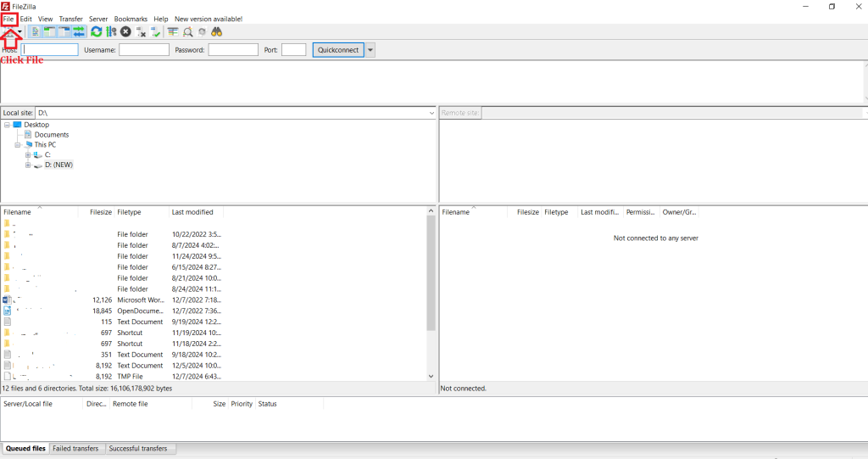Click folder icon of 10/22/2022 row

pyautogui.click(x=7, y=234)
